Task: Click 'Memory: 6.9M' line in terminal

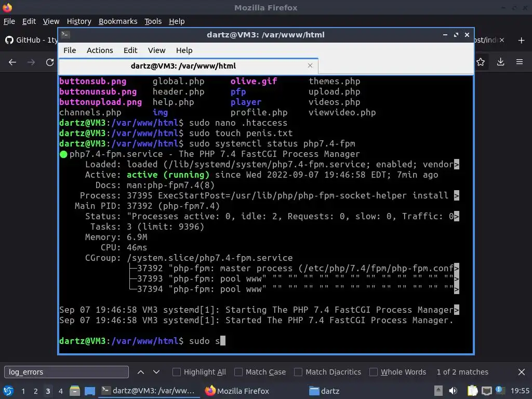Action: pyautogui.click(x=116, y=237)
